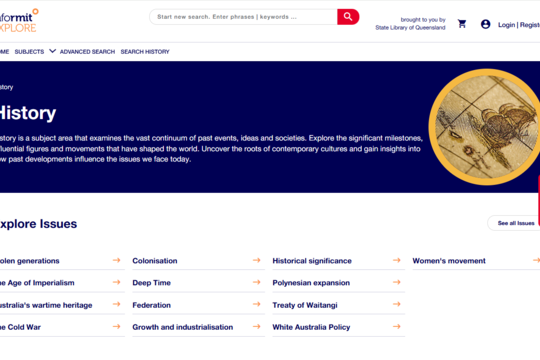Click the arrow next to Polynesian expansion
Screen dimensions: 540x360
pos(397,282)
